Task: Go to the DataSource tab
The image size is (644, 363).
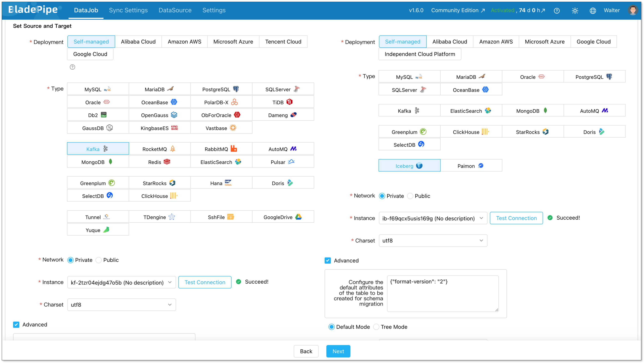Action: pos(175,10)
